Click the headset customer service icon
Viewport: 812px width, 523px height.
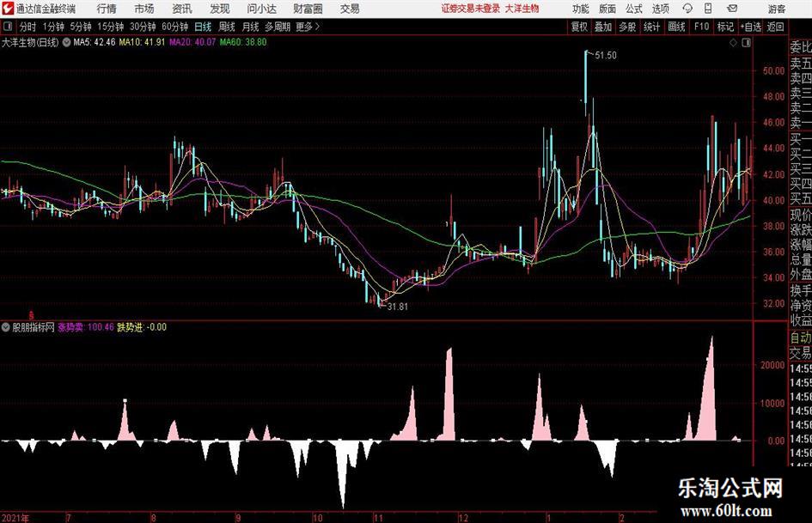pyautogui.click(x=687, y=9)
